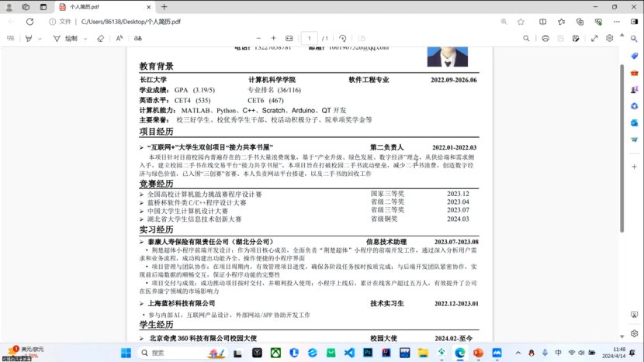
Task: Open PDF settings gear in toolbar
Action: tap(610, 38)
